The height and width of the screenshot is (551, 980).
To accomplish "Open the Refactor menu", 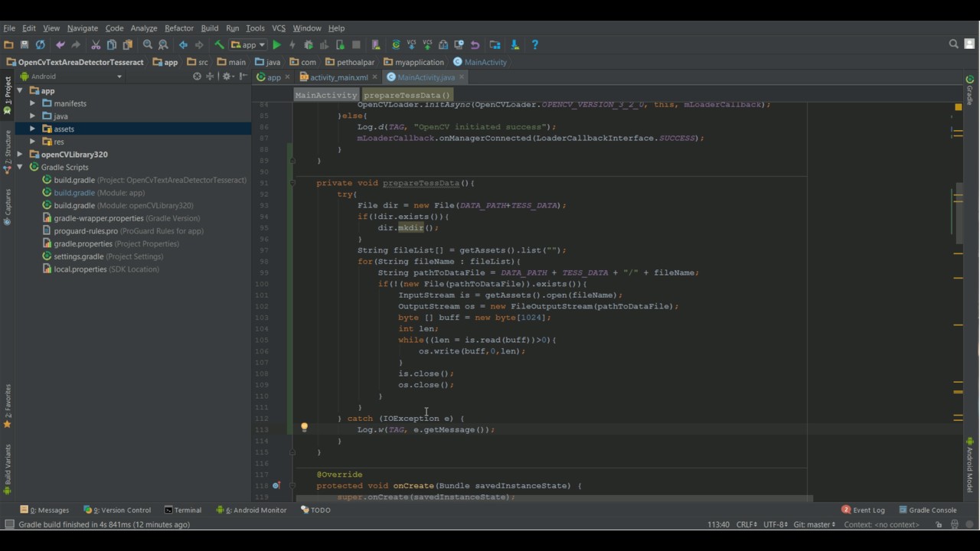I will pyautogui.click(x=179, y=28).
